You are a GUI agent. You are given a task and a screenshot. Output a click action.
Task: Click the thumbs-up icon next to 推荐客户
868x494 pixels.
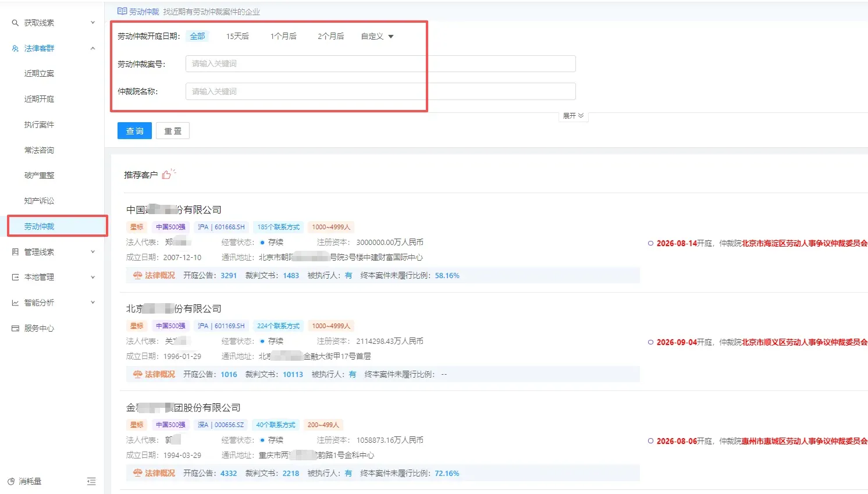pos(168,174)
